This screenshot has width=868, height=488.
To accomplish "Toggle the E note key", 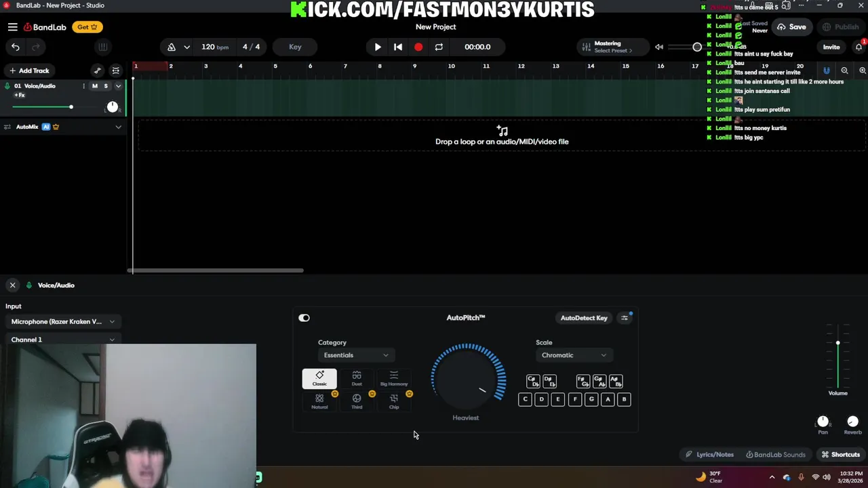I will click(x=558, y=399).
